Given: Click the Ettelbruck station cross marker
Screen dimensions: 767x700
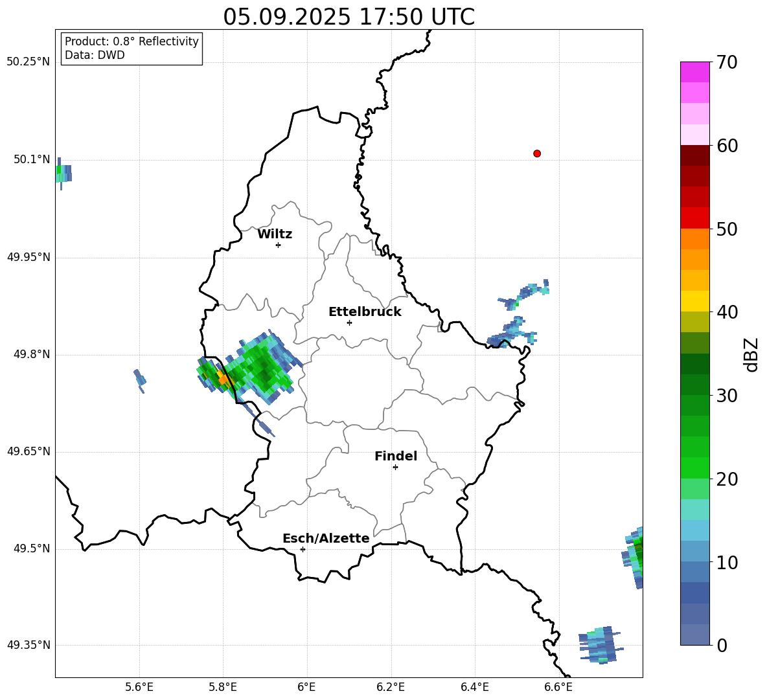Looking at the screenshot, I should click(x=349, y=322).
